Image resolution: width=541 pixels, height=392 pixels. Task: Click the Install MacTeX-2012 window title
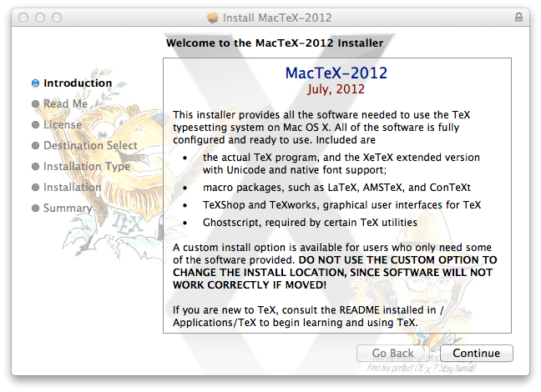click(x=277, y=18)
